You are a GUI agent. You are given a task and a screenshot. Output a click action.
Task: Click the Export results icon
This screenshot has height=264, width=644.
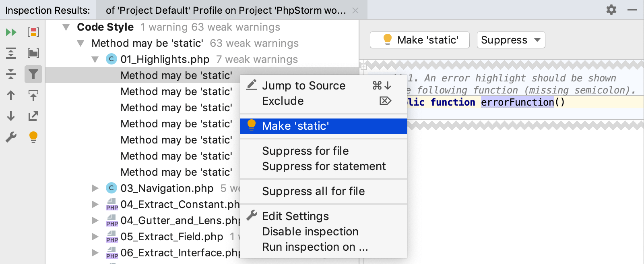33,116
